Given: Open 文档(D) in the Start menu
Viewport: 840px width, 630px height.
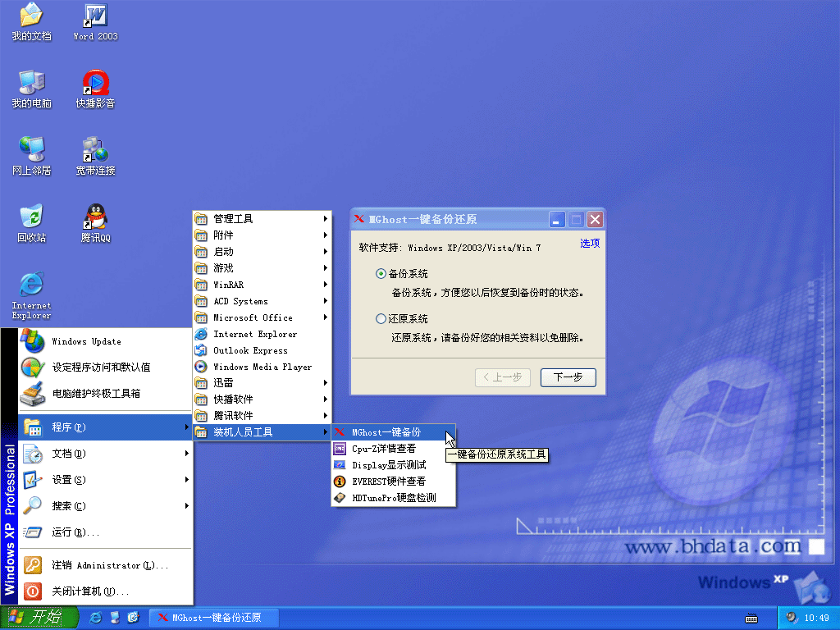Looking at the screenshot, I should pyautogui.click(x=105, y=453).
